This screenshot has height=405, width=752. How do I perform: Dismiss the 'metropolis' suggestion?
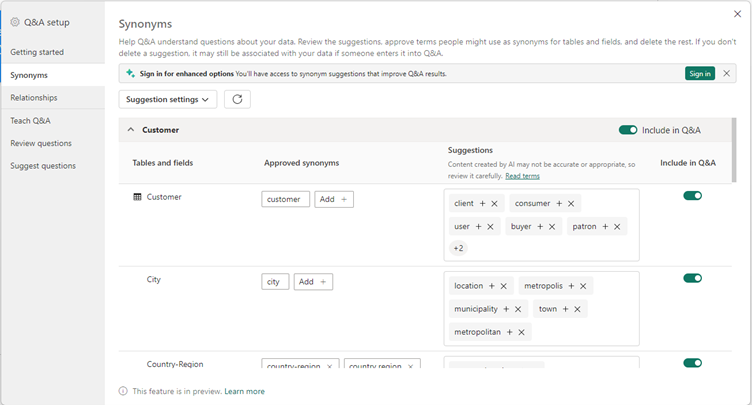click(x=583, y=286)
